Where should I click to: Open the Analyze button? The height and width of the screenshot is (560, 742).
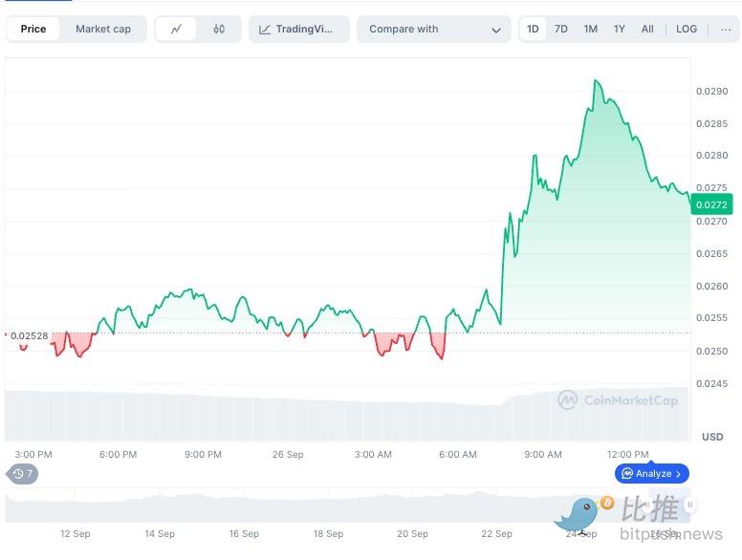[x=652, y=473]
